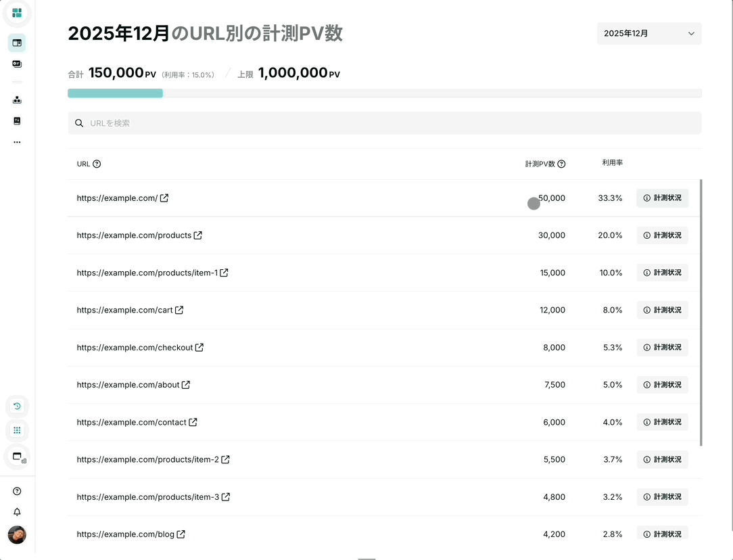Screen dimensions: 733x560
Task: Open external link icon for /products/item-3
Action: click(225, 497)
